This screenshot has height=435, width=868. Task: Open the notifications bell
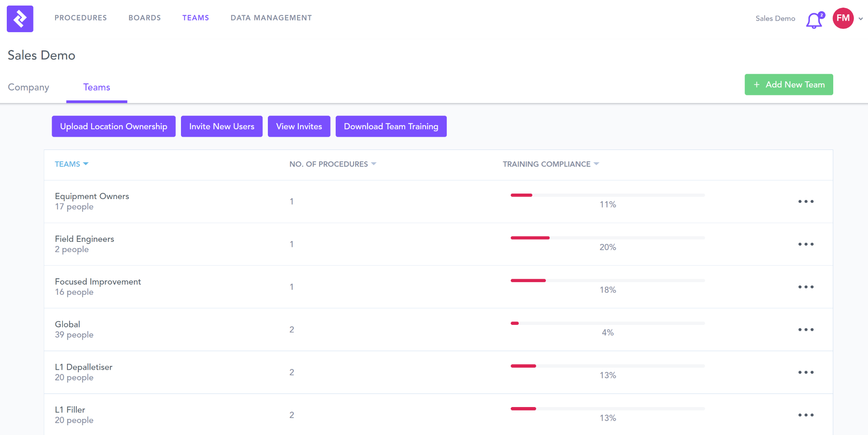[814, 20]
